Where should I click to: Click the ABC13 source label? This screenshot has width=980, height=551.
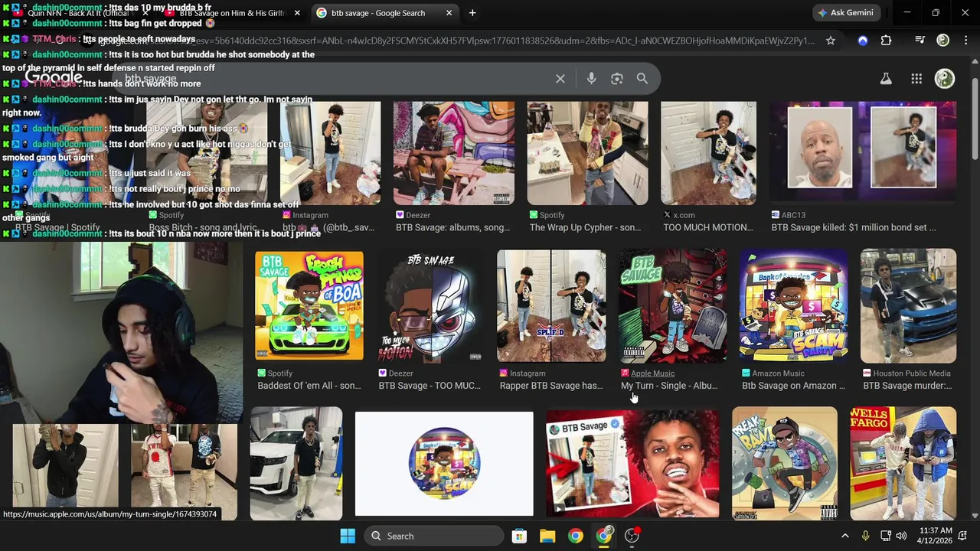pos(794,215)
